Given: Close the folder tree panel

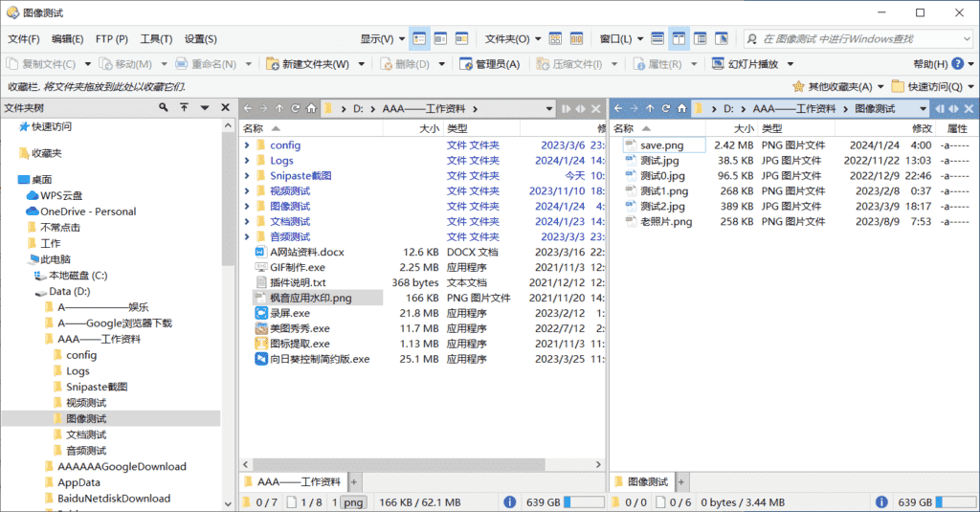Looking at the screenshot, I should pyautogui.click(x=223, y=108).
